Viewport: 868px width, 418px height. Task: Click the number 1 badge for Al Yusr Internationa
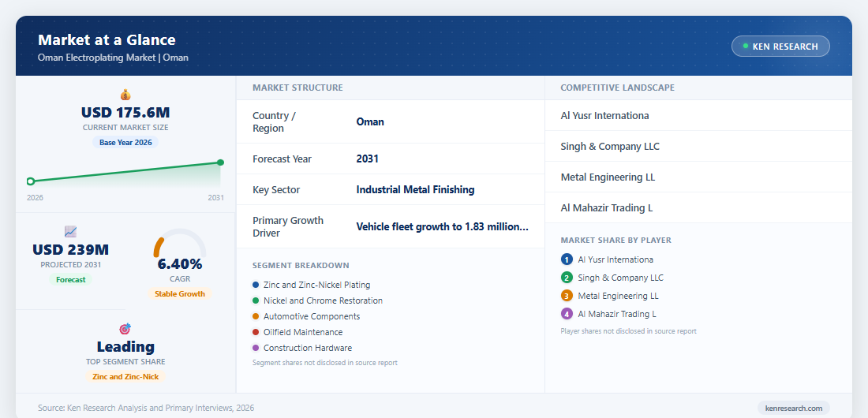[567, 259]
